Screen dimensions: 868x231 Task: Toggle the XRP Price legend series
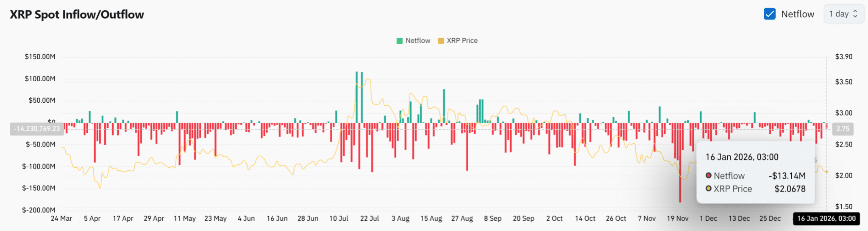(x=458, y=41)
